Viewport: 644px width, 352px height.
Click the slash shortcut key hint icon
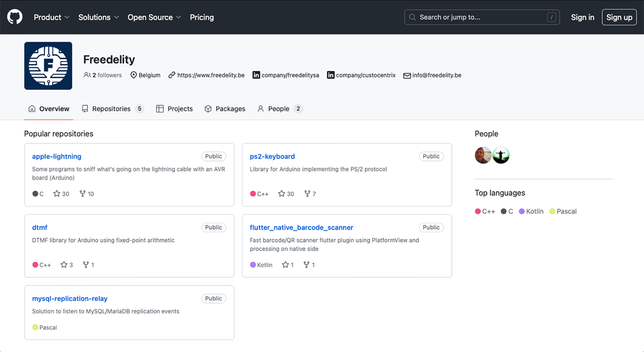pos(551,17)
